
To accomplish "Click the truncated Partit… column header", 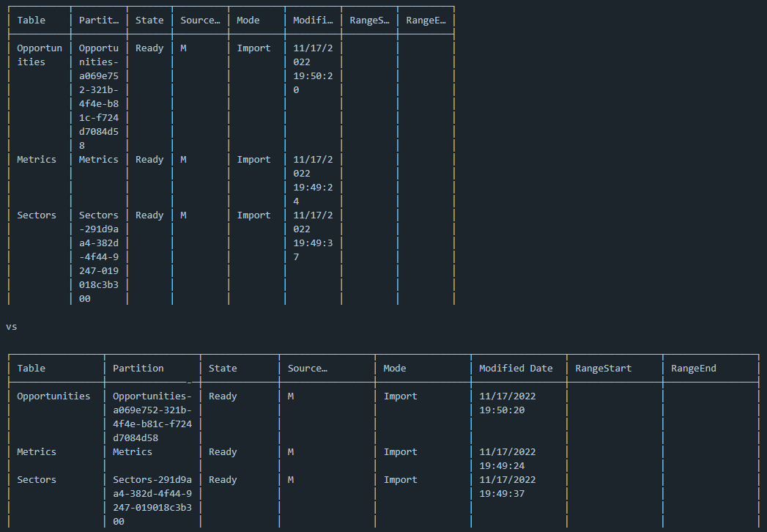I will point(97,20).
